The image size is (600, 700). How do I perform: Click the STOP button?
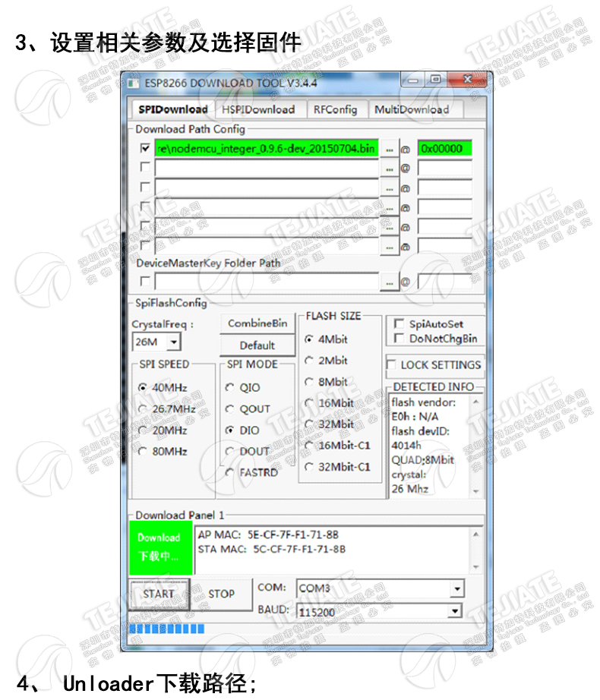222,594
